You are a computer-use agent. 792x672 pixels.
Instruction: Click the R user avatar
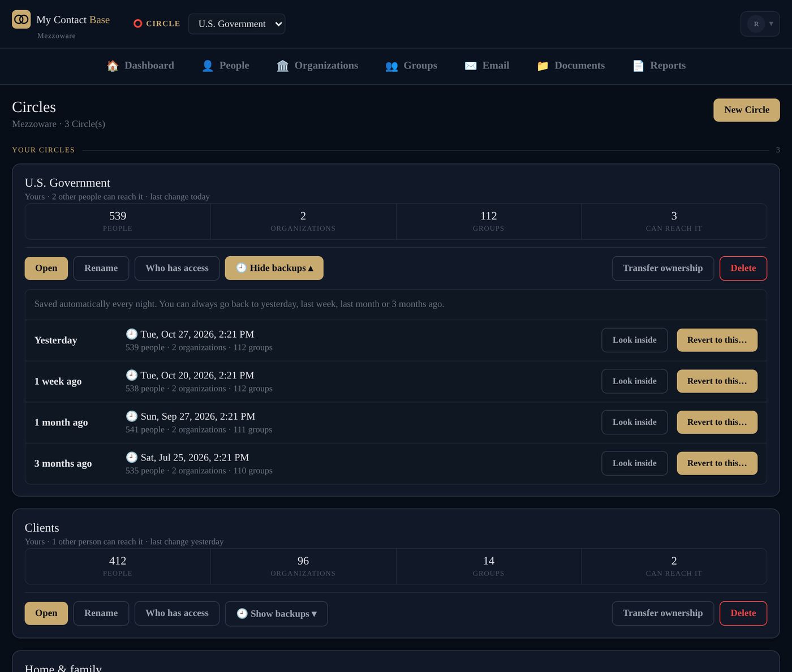pyautogui.click(x=756, y=24)
